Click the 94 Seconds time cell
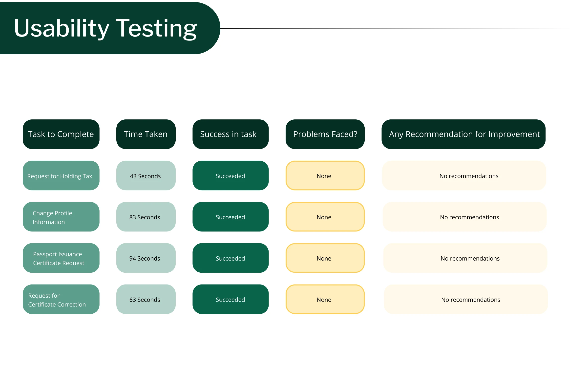This screenshot has height=380, width=588. [x=146, y=258]
